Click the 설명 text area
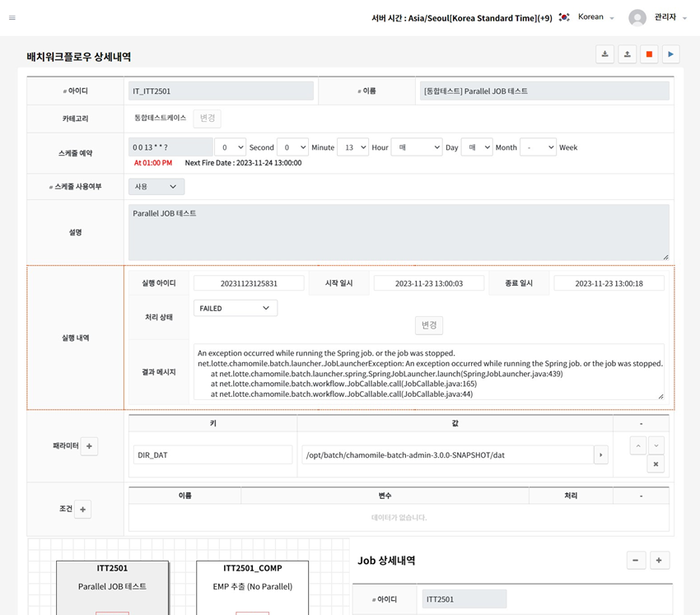 [x=399, y=232]
